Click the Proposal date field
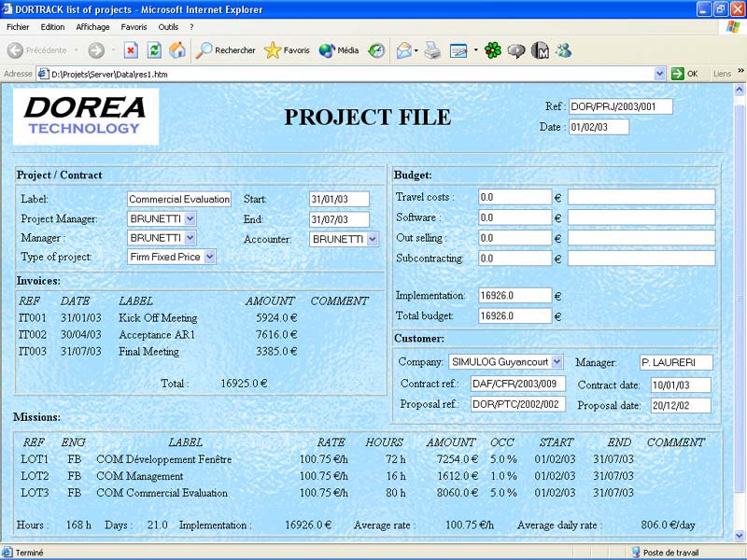This screenshot has width=747, height=560. point(681,406)
